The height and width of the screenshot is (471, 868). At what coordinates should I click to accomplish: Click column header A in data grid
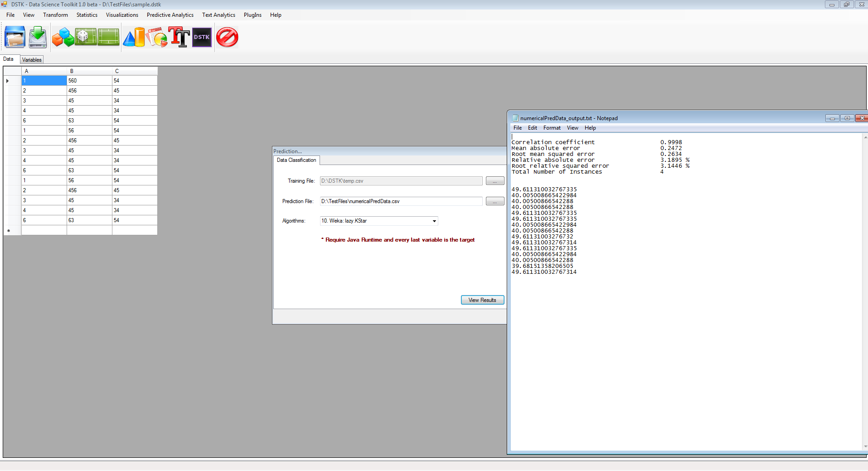(44, 71)
